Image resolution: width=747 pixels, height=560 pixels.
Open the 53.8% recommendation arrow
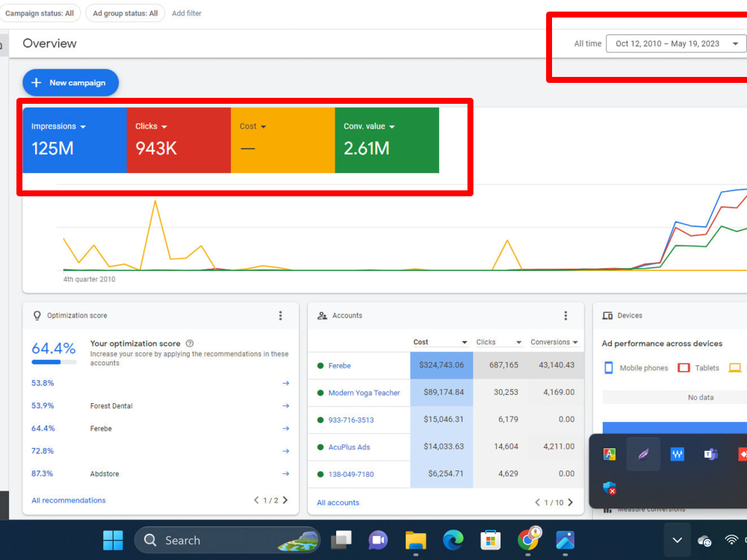pos(286,383)
